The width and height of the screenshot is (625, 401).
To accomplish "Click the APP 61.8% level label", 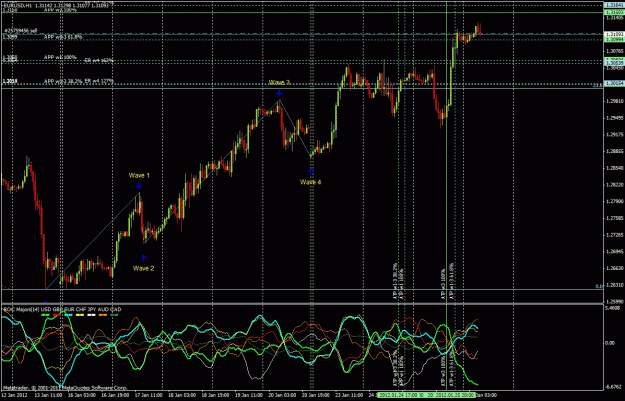I will point(63,37).
